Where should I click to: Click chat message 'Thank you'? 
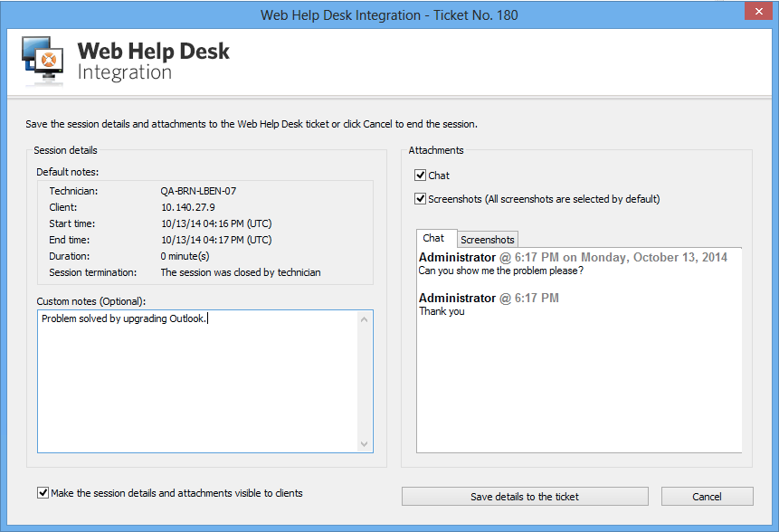point(442,311)
